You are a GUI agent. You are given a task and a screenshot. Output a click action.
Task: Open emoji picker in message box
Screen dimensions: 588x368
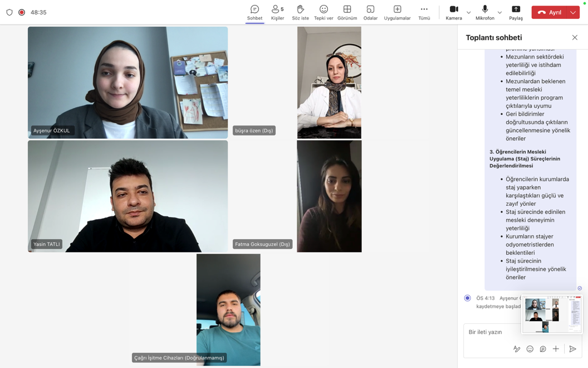[530, 349]
